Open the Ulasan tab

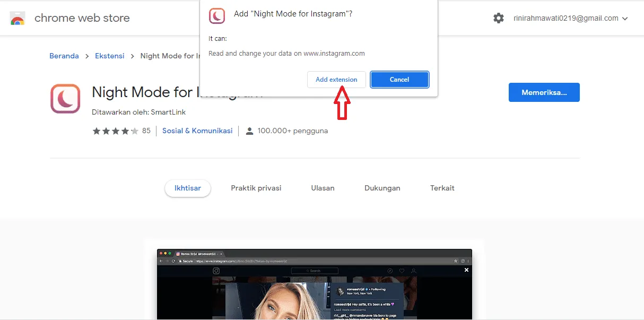(x=323, y=188)
